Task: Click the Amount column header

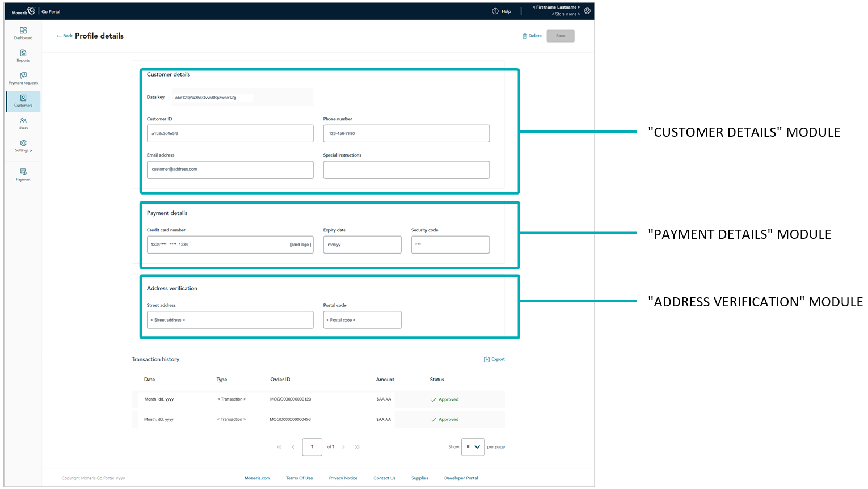Action: coord(385,380)
